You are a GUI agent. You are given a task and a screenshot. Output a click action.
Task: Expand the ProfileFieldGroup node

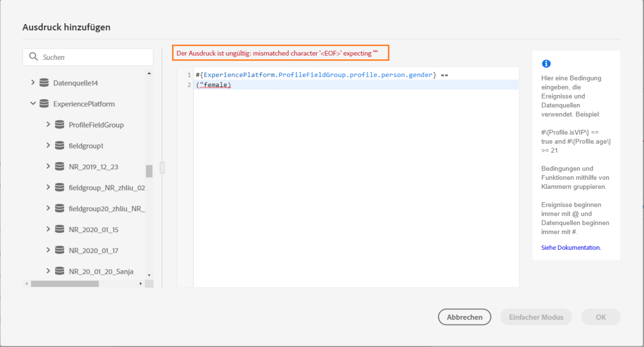(48, 124)
